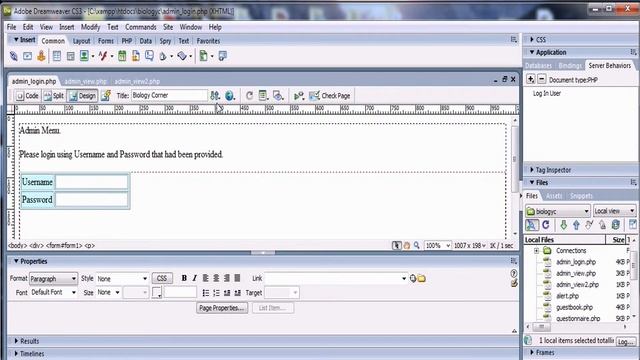
Task: Remove server behavior with minus button
Action: pyautogui.click(x=542, y=79)
